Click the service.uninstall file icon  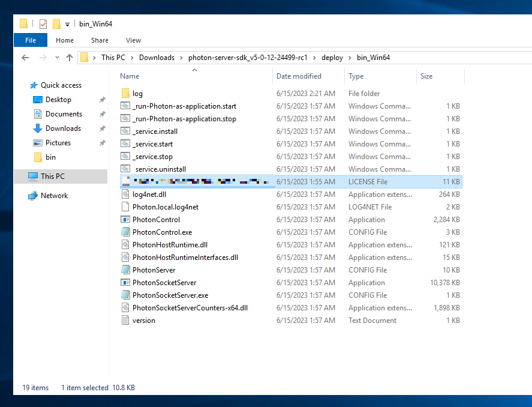pos(125,169)
